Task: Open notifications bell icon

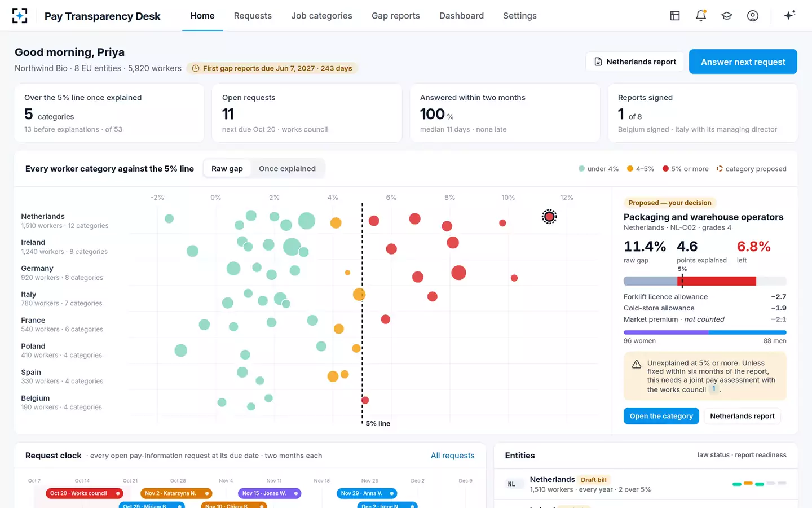Action: click(x=700, y=16)
